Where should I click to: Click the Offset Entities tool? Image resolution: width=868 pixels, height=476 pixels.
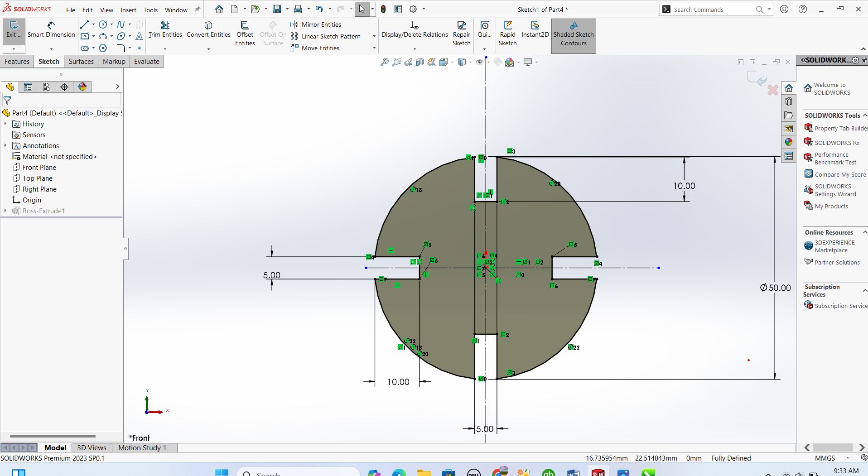point(245,34)
